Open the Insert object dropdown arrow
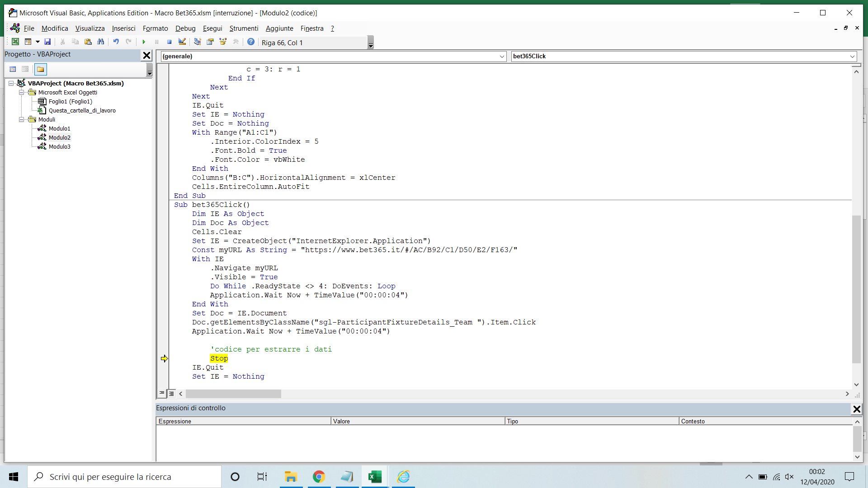 pos(38,42)
